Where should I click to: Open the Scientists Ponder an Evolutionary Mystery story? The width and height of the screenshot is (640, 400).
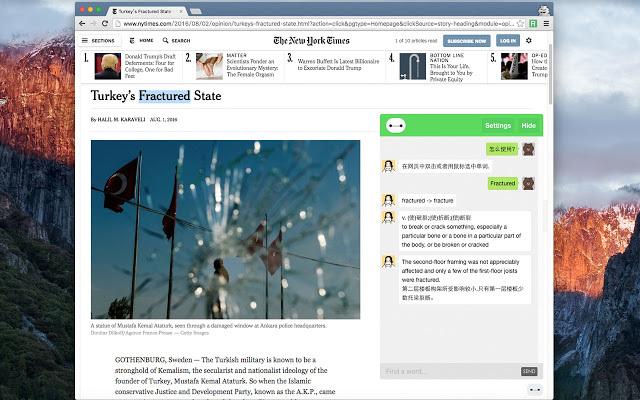[x=252, y=68]
